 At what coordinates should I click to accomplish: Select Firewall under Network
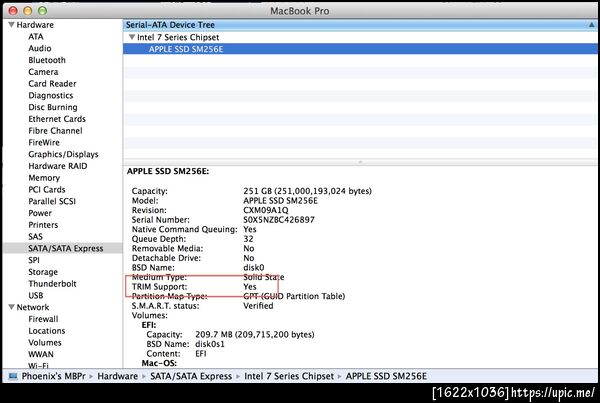[43, 319]
